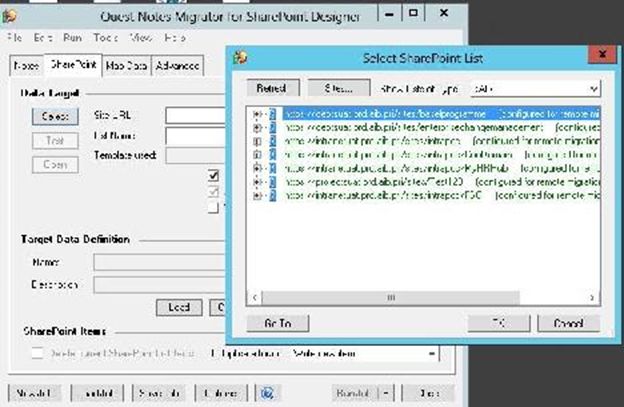
Task: Click the Open button under Data Target
Action: point(55,164)
